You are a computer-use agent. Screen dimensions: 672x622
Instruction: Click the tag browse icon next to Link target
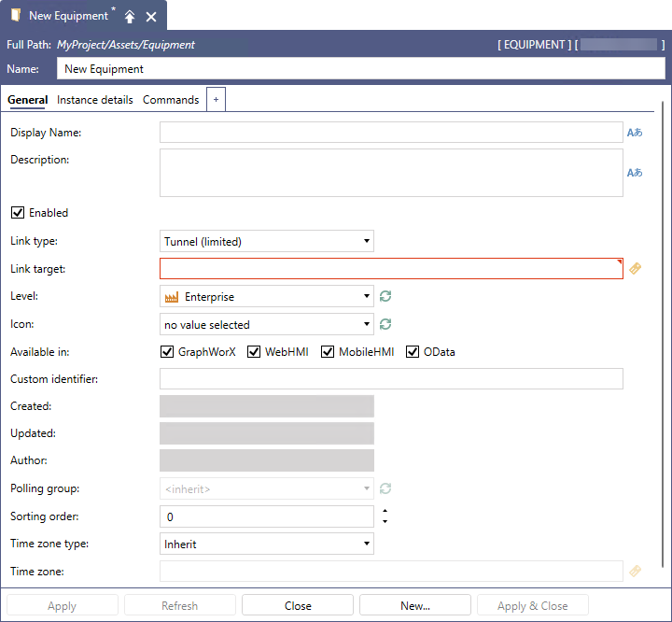[635, 269]
